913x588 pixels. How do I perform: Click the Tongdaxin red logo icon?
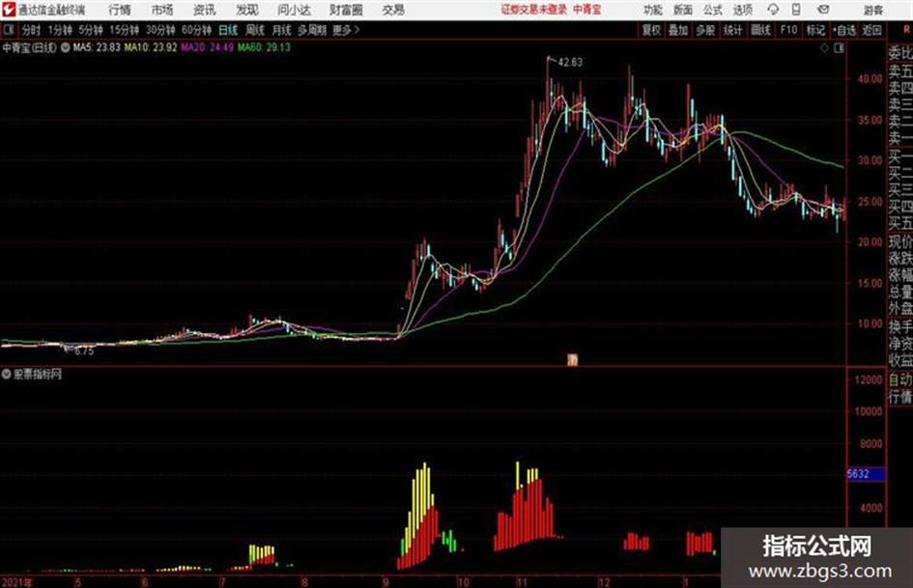click(x=9, y=10)
